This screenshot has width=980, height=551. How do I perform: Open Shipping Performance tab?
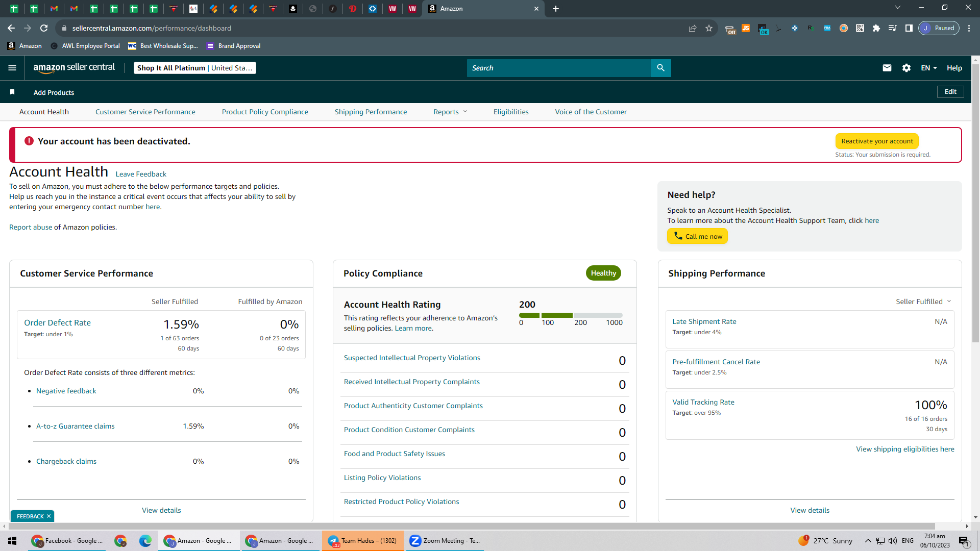click(x=371, y=112)
